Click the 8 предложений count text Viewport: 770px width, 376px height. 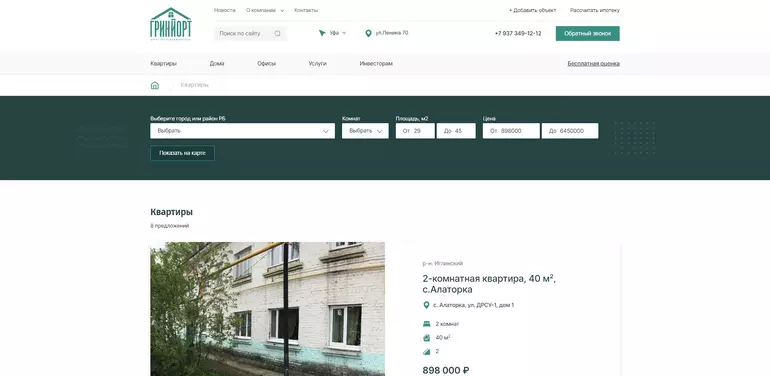(x=169, y=226)
